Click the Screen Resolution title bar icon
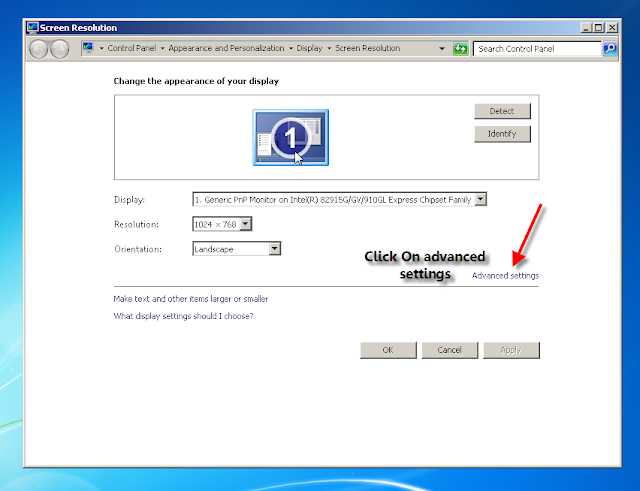This screenshot has width=640, height=491. click(32, 28)
